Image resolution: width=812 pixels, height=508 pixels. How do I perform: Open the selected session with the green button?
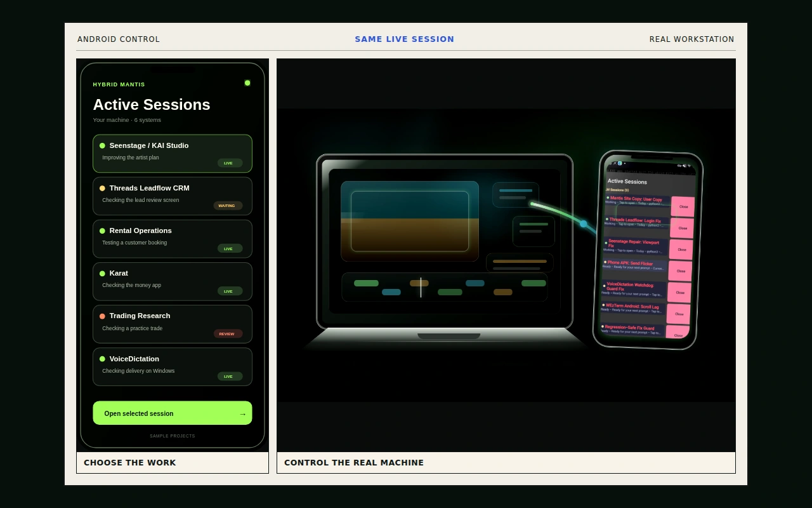173,413
